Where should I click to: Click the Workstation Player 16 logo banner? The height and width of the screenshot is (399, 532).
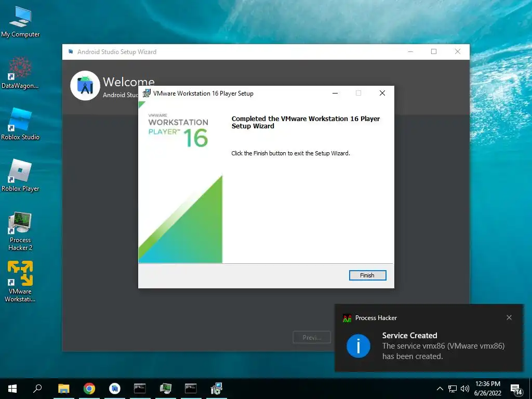click(x=179, y=130)
